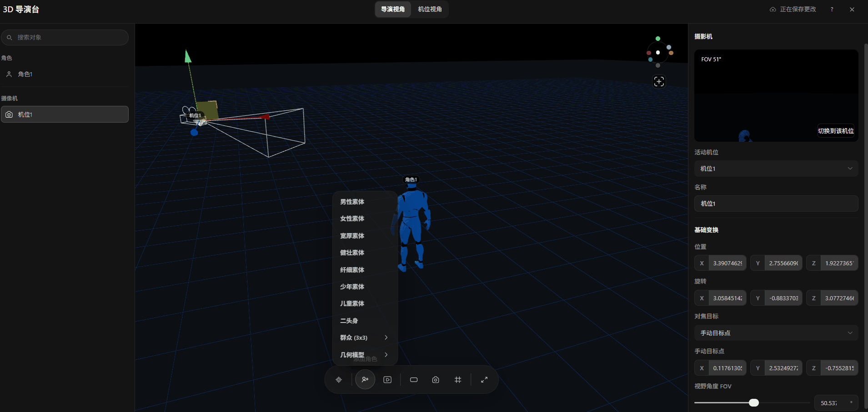The image size is (868, 412).
Task: Switch to 机位视角 tab
Action: [x=430, y=9]
